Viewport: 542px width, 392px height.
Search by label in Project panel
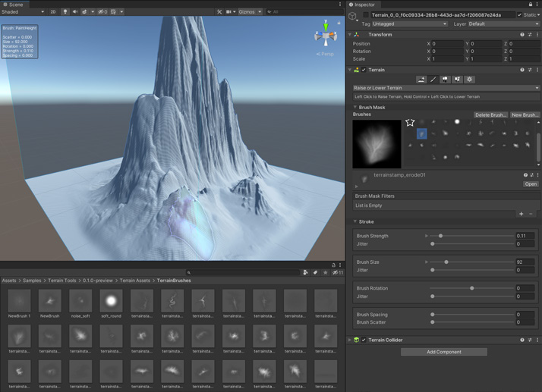tap(315, 272)
